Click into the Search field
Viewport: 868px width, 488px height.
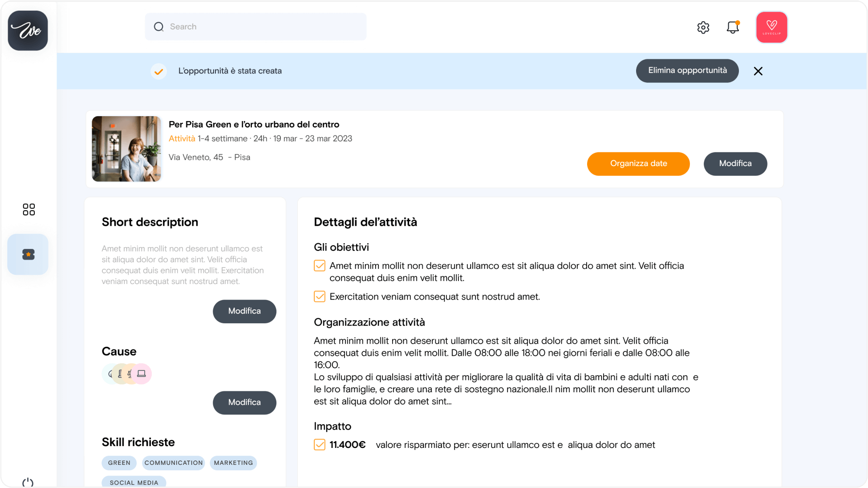tap(256, 27)
